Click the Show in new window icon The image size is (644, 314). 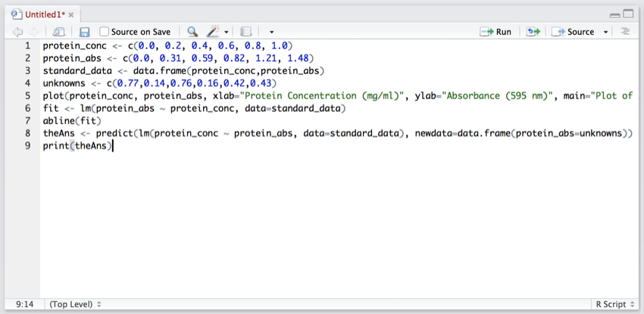click(x=58, y=32)
